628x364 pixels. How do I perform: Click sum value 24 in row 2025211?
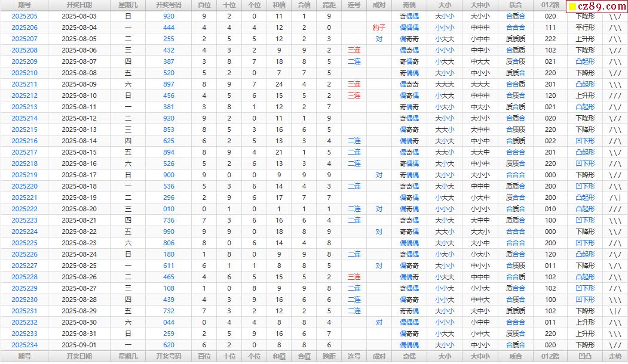pyautogui.click(x=279, y=84)
